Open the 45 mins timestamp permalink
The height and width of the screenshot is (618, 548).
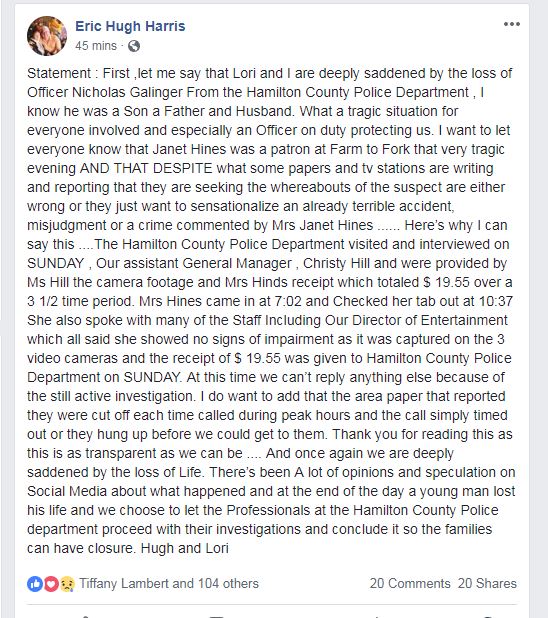coord(96,46)
